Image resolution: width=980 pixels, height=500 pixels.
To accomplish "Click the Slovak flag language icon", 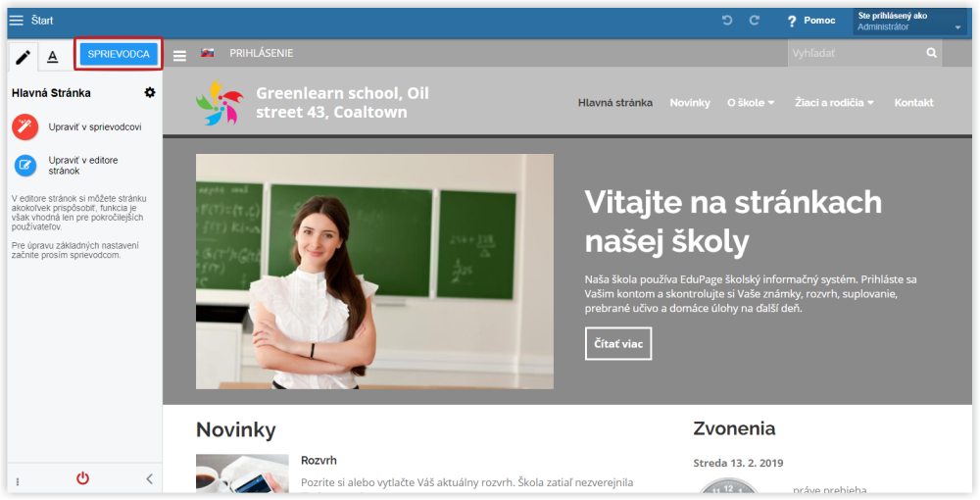I will (208, 53).
